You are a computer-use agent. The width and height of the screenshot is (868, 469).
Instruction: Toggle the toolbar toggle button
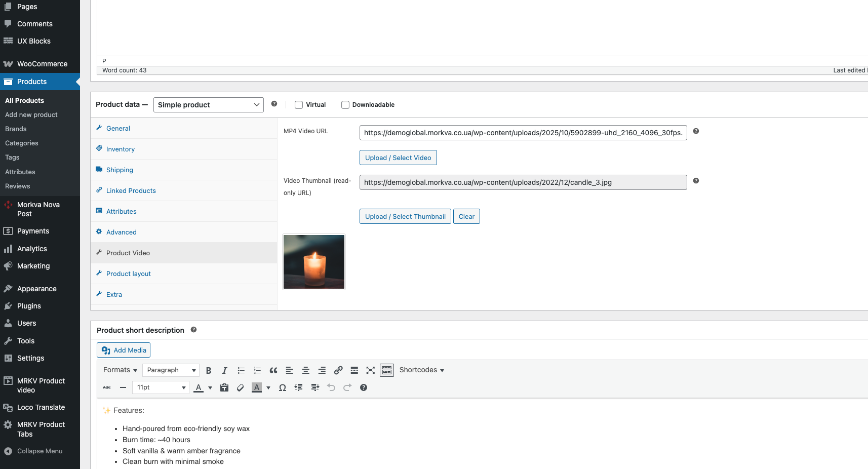click(x=387, y=370)
